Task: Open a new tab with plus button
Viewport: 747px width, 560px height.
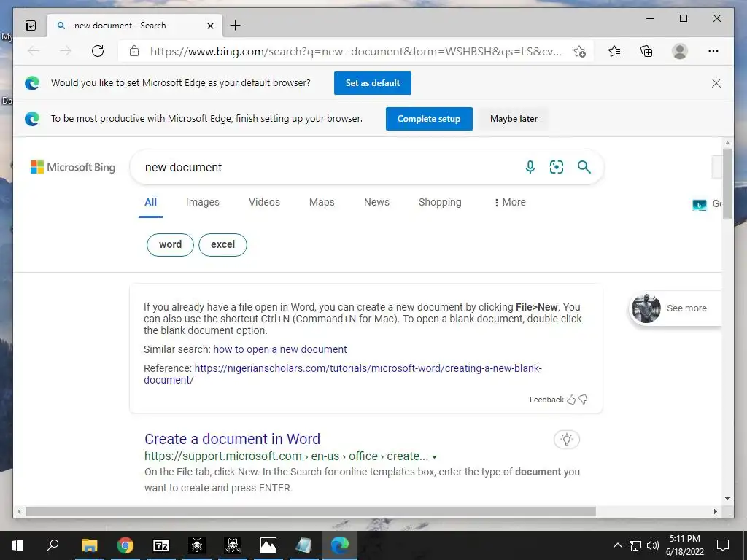Action: tap(235, 26)
